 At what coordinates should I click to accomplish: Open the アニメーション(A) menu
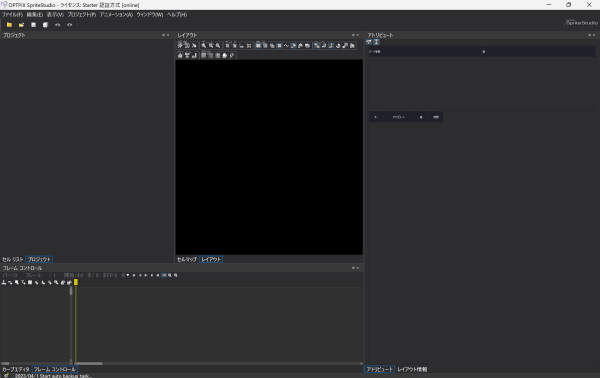coord(116,15)
